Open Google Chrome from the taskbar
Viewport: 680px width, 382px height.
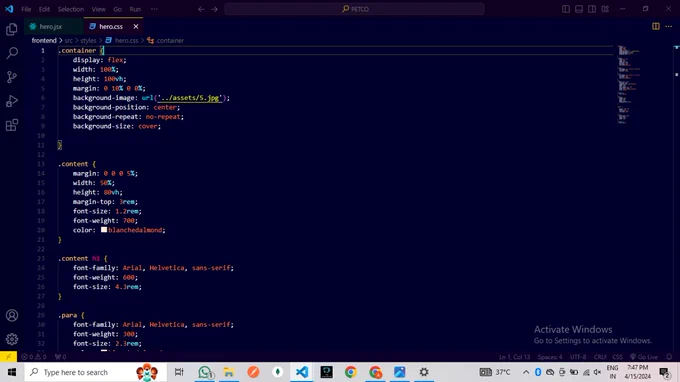tap(350, 372)
